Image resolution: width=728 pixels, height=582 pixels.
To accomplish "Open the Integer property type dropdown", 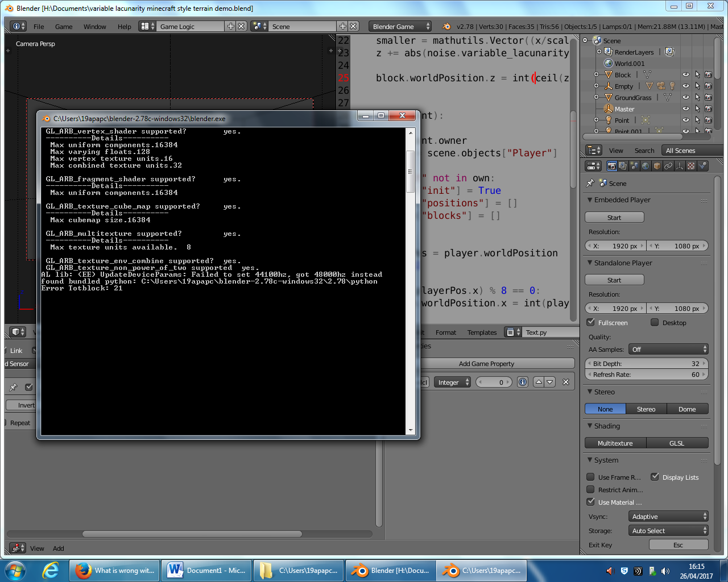I will coord(453,382).
